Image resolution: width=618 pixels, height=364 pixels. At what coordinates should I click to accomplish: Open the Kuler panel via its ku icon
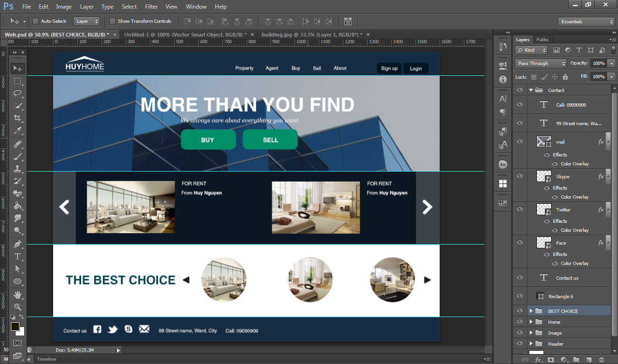(x=502, y=164)
